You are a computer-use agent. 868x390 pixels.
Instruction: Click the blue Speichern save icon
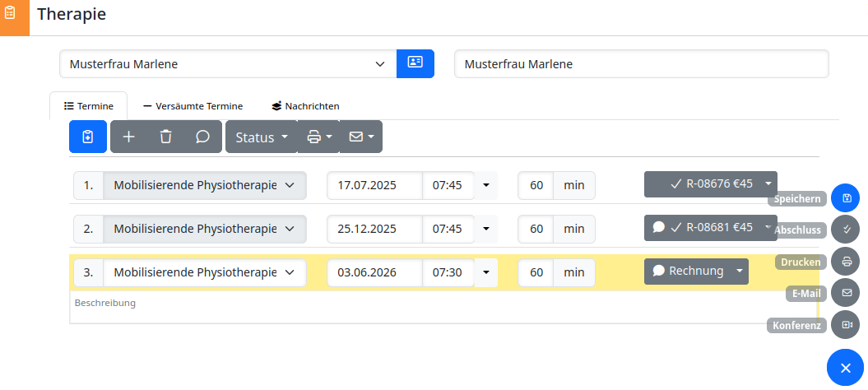coord(845,198)
